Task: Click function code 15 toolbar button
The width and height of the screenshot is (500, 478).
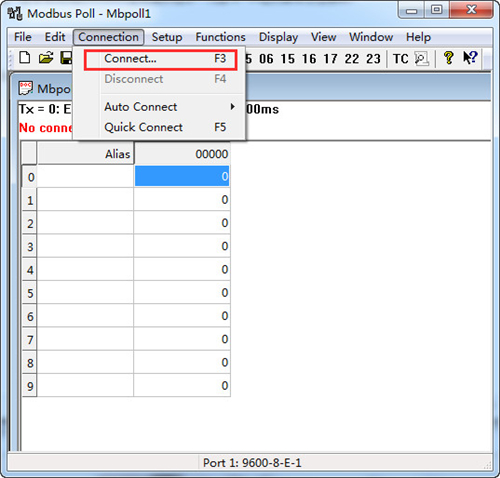Action: pos(287,59)
